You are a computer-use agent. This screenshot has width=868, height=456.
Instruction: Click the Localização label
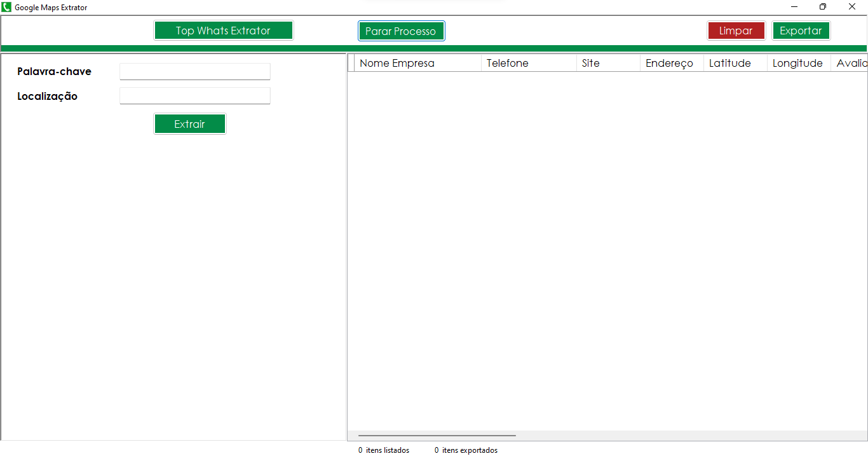pos(48,97)
